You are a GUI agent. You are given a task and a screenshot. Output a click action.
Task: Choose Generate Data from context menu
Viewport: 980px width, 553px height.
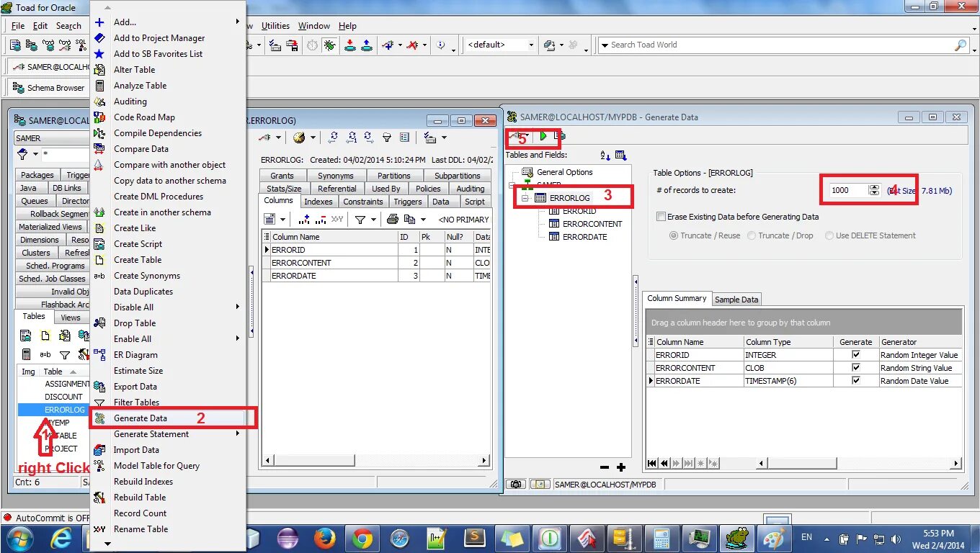169,418
